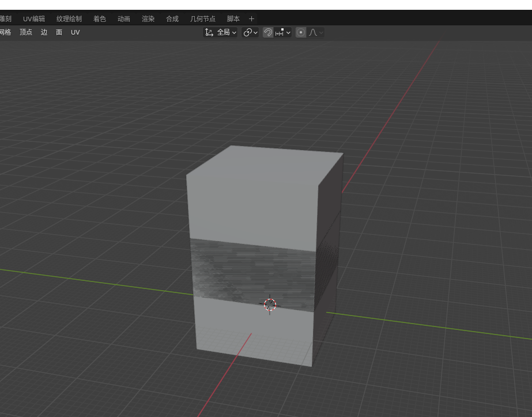Screen dimensions: 532x417
Task: Switch to the 合成 workspace tab
Action: coord(172,19)
